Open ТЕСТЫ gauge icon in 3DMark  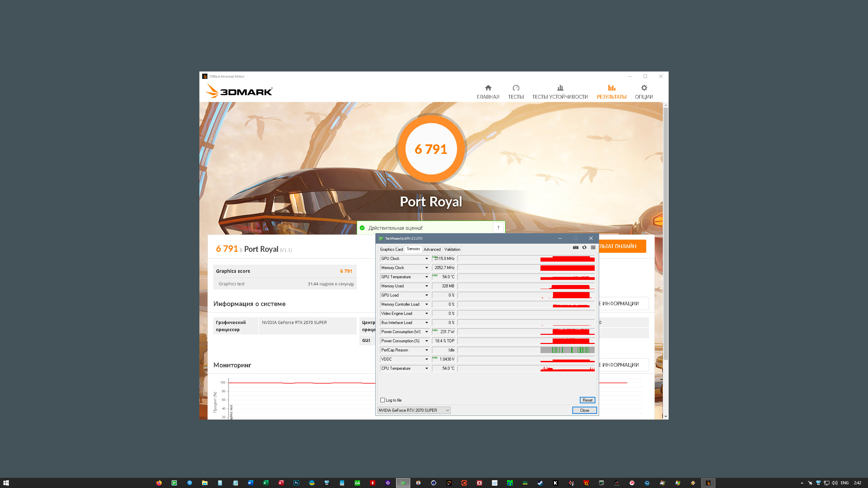tap(516, 88)
